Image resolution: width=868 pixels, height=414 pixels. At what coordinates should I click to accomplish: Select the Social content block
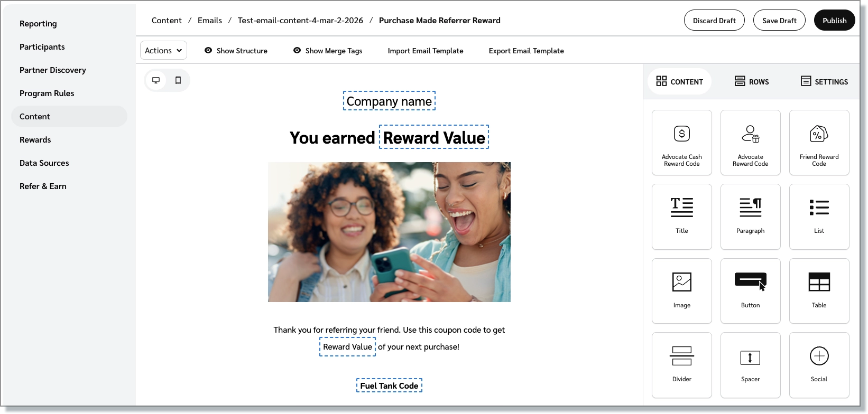point(819,365)
